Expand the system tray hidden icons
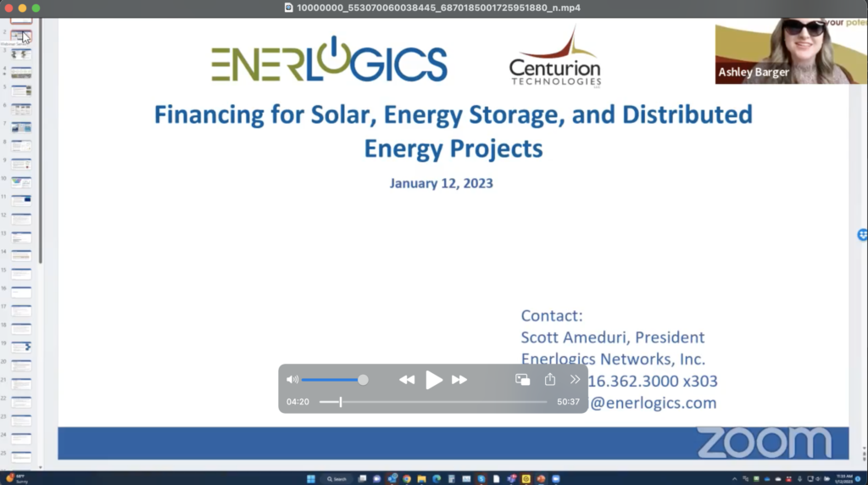Image resolution: width=868 pixels, height=485 pixels. pos(735,479)
